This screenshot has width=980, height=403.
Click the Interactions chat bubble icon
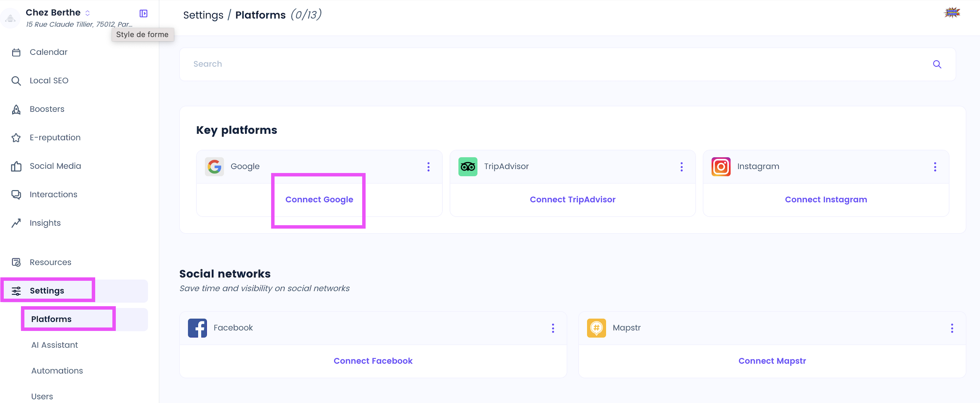click(16, 195)
